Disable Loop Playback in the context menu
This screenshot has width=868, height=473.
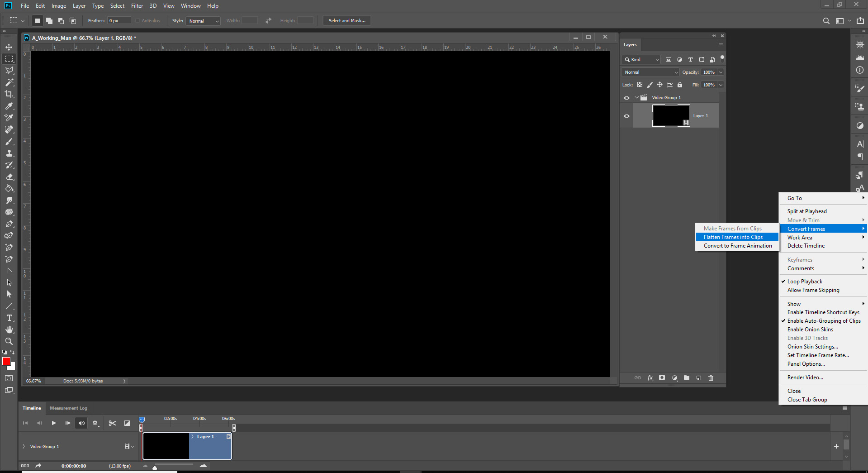805,281
